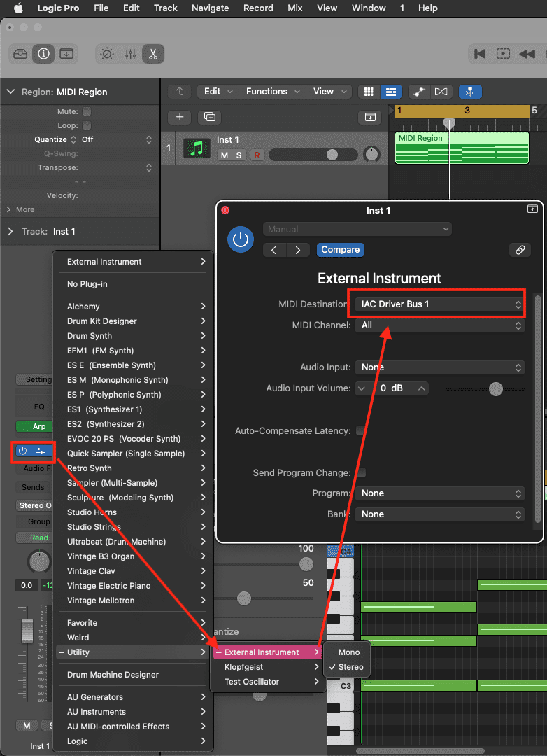The height and width of the screenshot is (756, 547).
Task: Go to previous preset with left arrow
Action: (x=275, y=250)
